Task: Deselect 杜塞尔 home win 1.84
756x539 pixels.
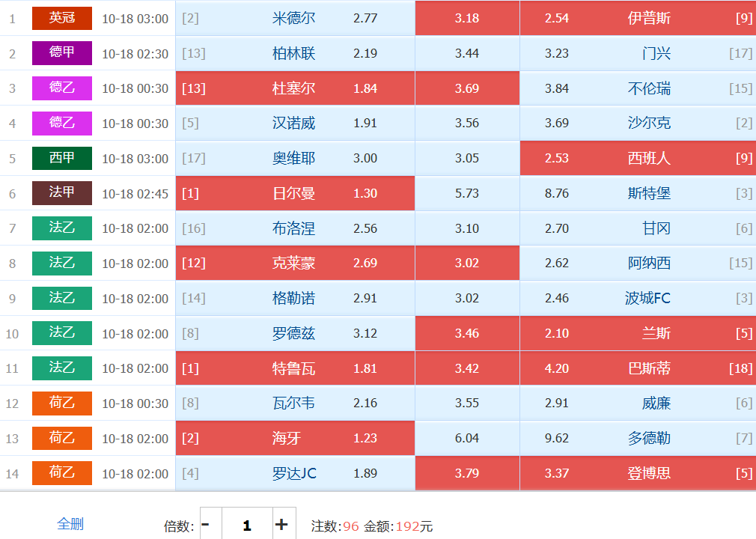Action: (295, 88)
